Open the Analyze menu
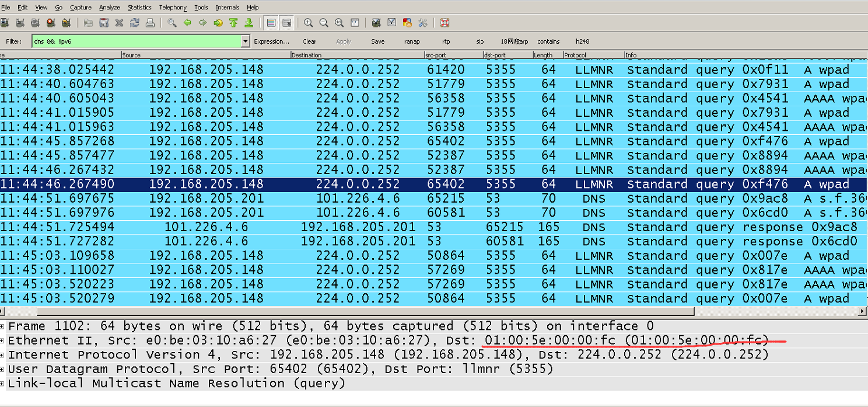Screen dimensions: 868x407 coord(110,7)
